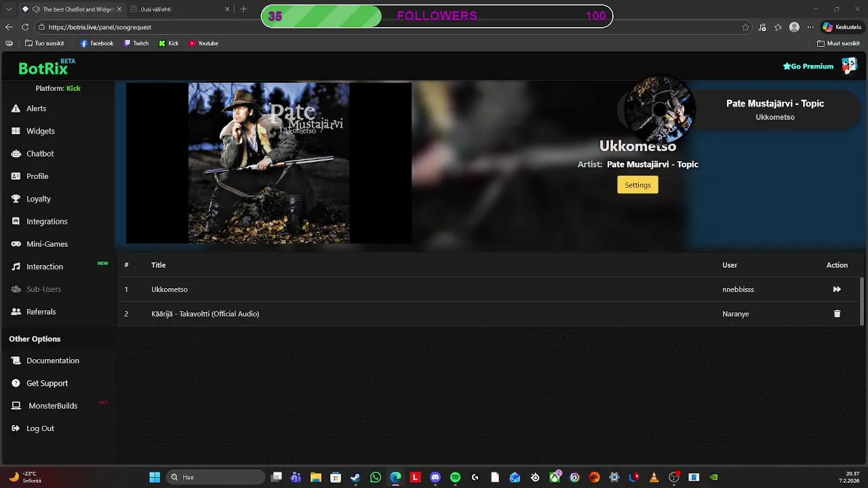Open VLC media player from the taskbar
Viewport: 868px width, 488px height.
coord(654,477)
